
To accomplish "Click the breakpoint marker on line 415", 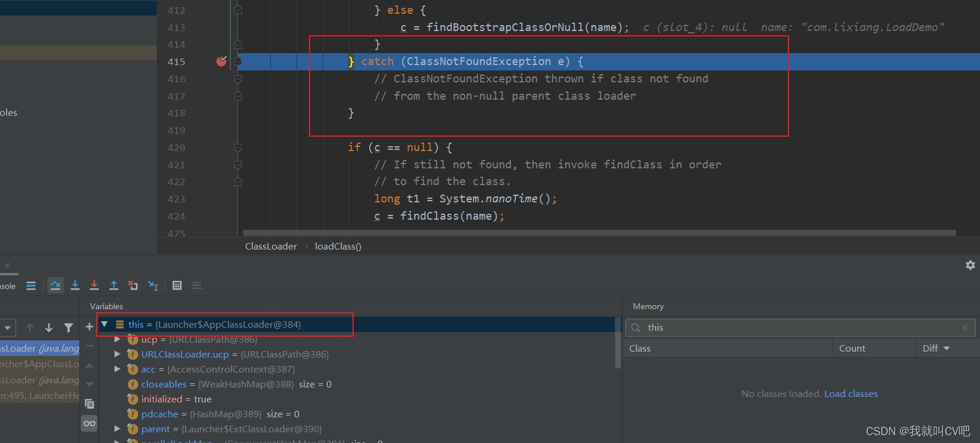I will click(x=221, y=61).
